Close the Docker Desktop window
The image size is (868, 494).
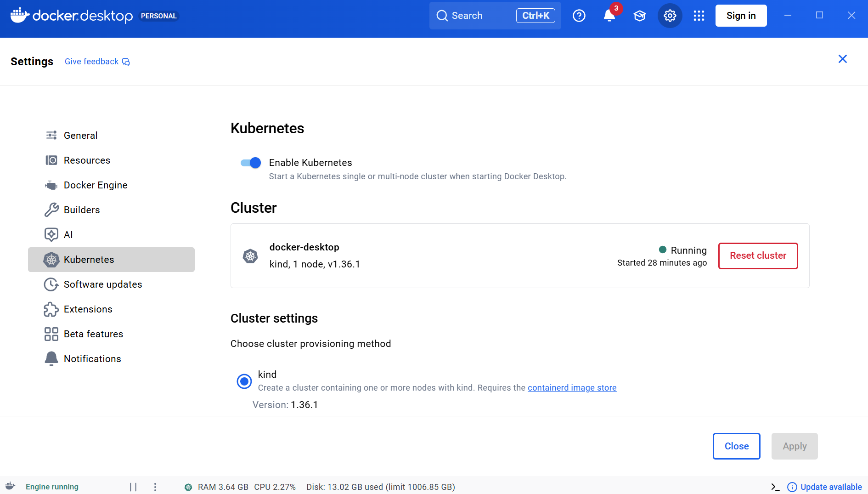851,16
